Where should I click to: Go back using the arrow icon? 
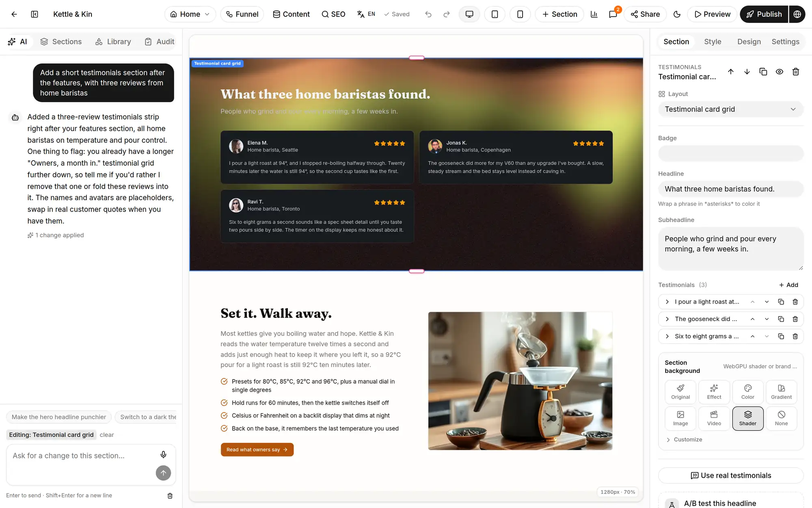pyautogui.click(x=14, y=14)
